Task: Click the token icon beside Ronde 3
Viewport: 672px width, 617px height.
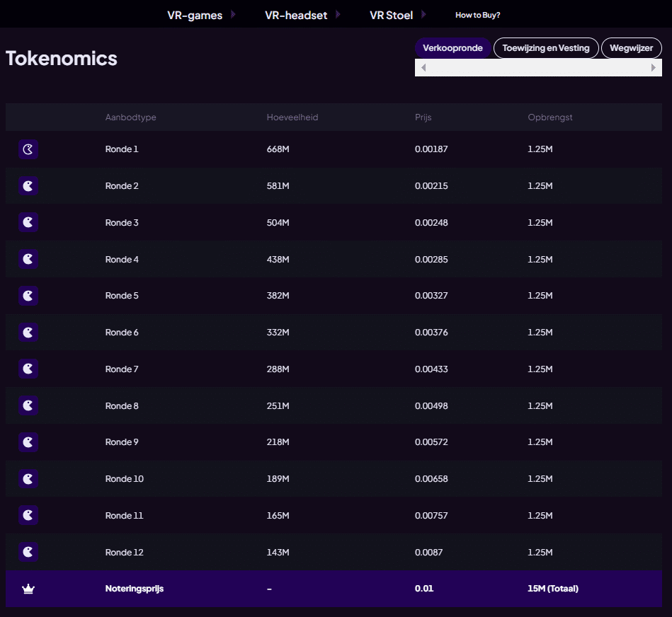Action: (28, 222)
